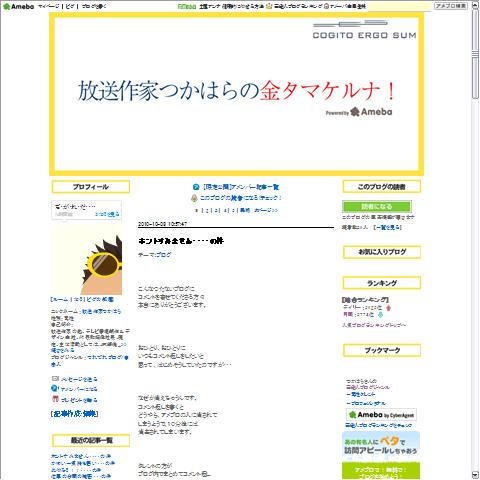Open 芸能人ブログランキングをチェック link below Ameba banner

click(378, 426)
